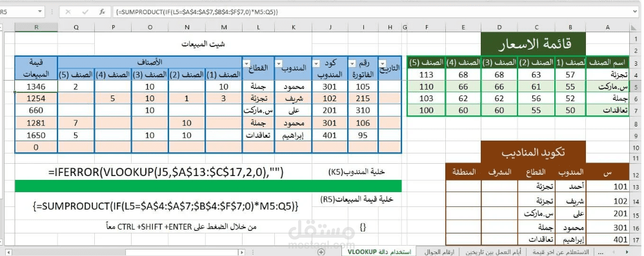Click the Cancel (X) formula bar icon
644x256 pixels.
[68, 12]
